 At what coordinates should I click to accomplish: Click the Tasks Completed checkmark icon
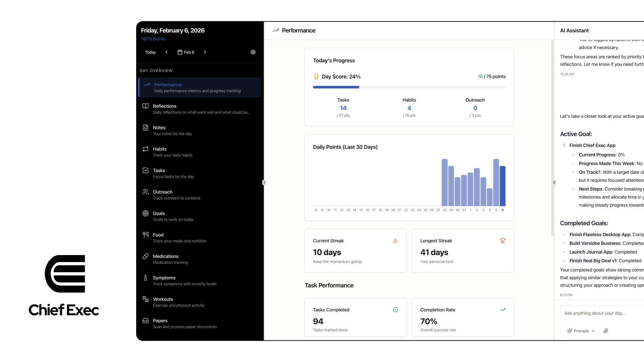click(x=395, y=310)
